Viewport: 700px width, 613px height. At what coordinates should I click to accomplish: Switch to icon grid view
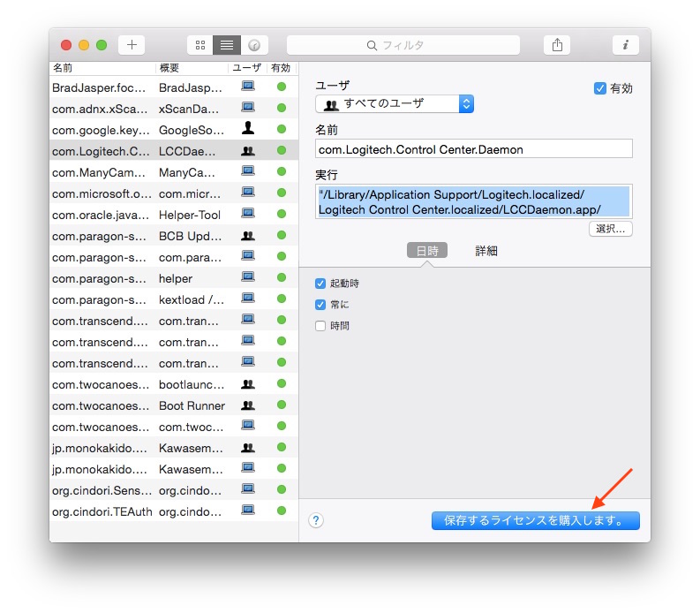(x=200, y=45)
